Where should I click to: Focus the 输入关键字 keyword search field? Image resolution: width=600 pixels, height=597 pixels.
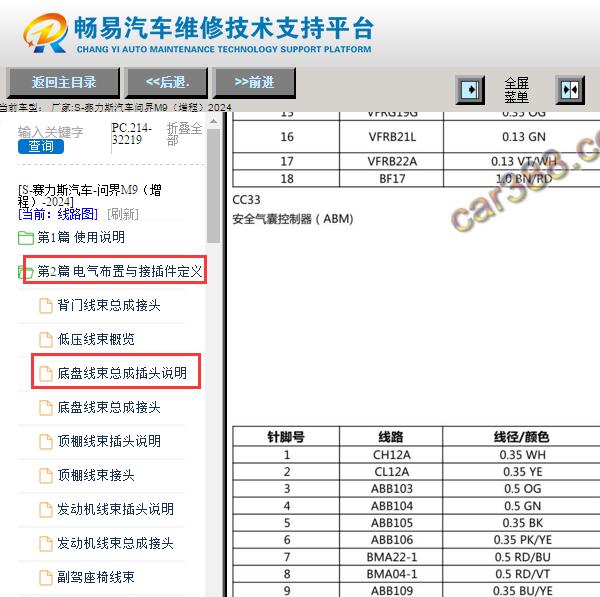51,132
